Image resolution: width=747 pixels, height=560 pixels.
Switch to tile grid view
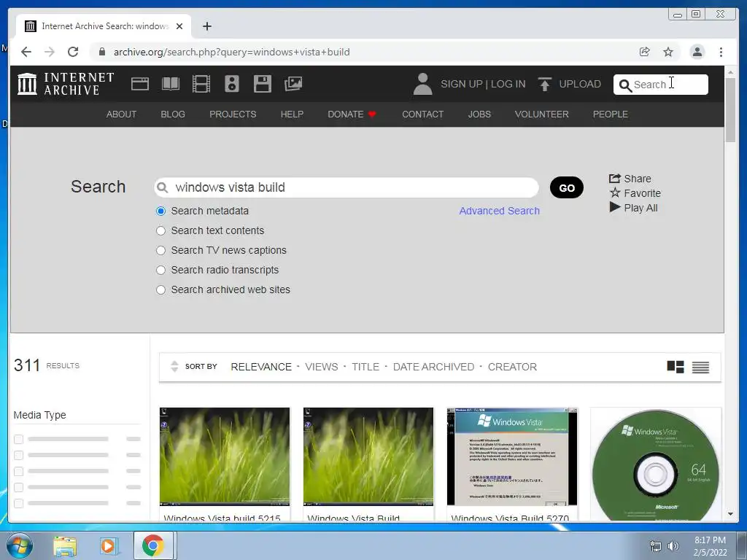pyautogui.click(x=675, y=367)
